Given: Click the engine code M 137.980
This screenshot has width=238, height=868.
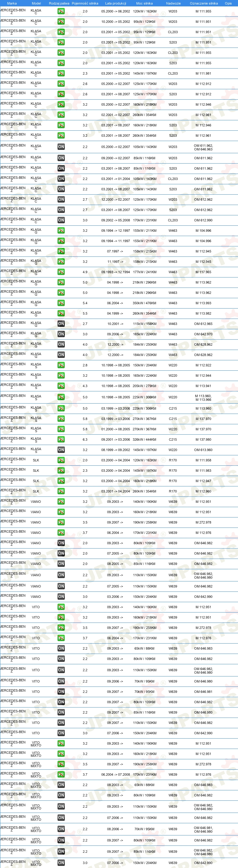Looking at the screenshot, I should click(x=203, y=439).
